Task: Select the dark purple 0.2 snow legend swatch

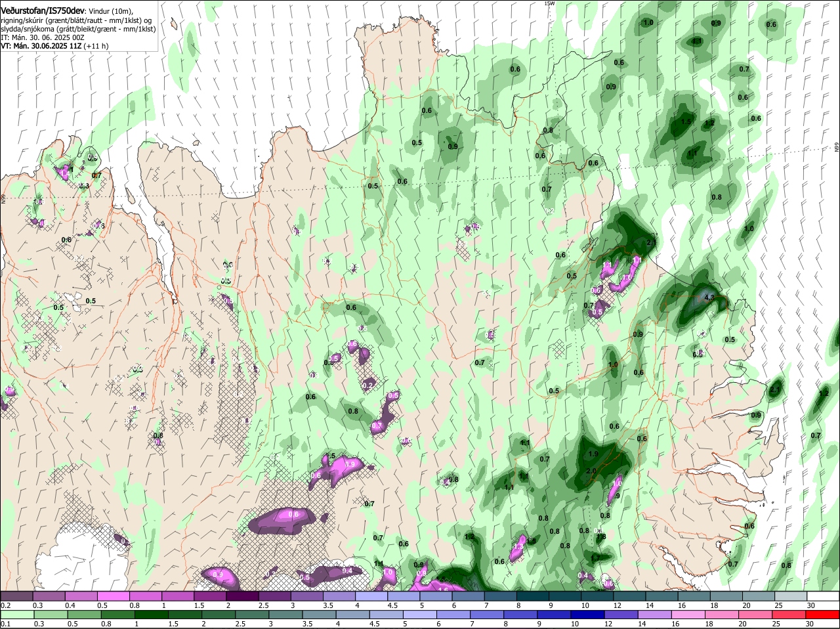Action: tap(16, 596)
